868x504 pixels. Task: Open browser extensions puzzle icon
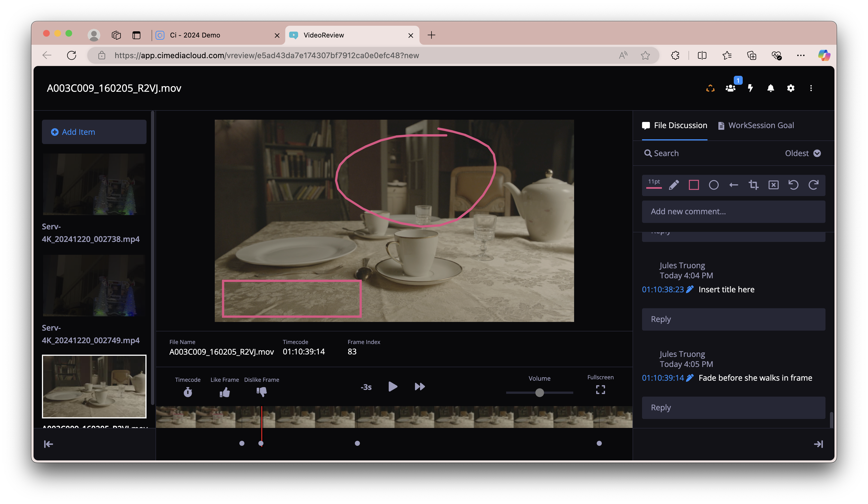pyautogui.click(x=675, y=55)
